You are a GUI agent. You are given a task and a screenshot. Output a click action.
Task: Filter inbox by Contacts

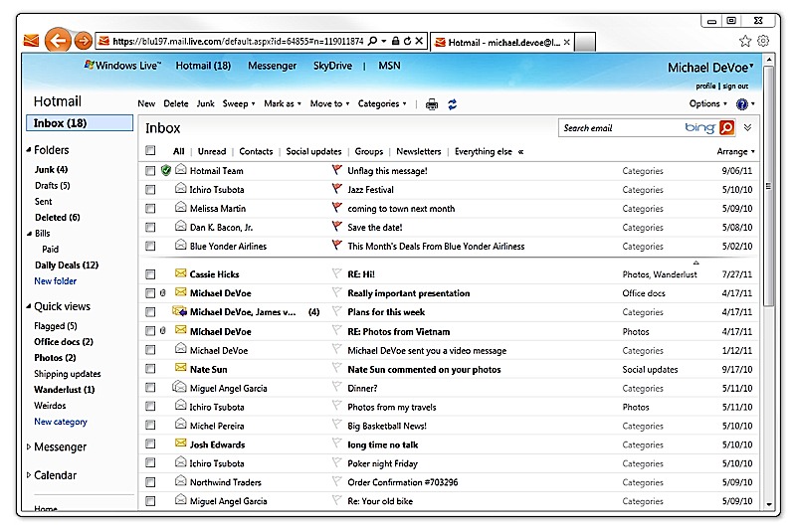256,151
